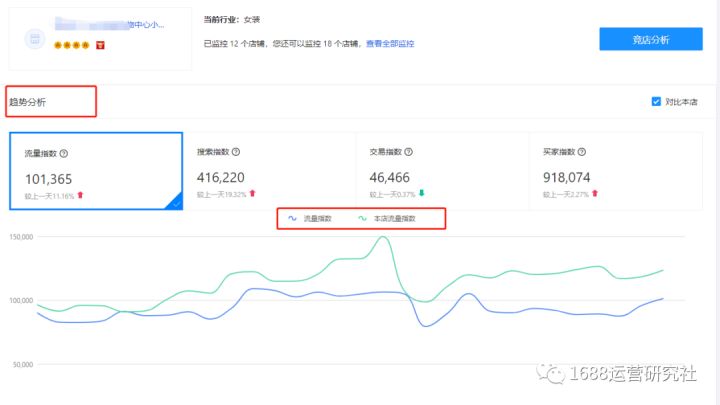Click the 150,000 axis label
720x405 pixels.
point(21,237)
